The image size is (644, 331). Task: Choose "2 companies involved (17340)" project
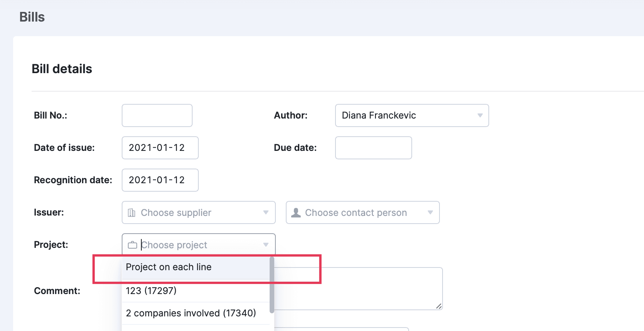191,313
